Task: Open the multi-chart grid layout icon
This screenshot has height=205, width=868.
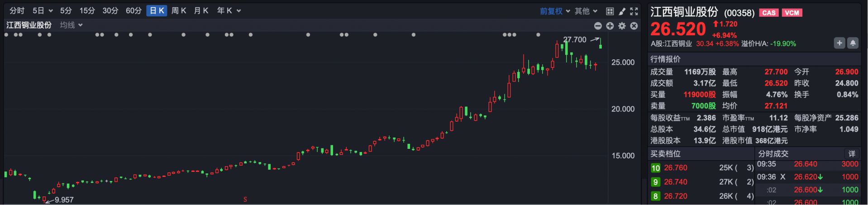Action: coord(610,11)
